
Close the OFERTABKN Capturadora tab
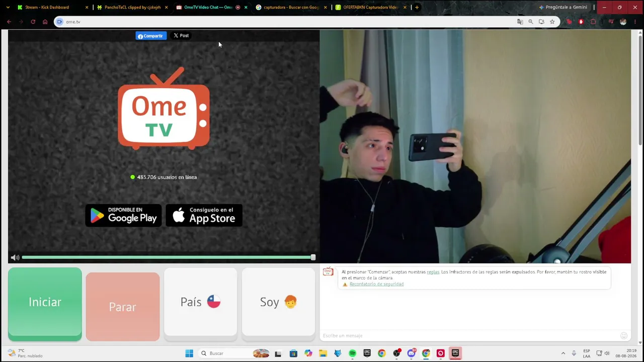coord(405,8)
